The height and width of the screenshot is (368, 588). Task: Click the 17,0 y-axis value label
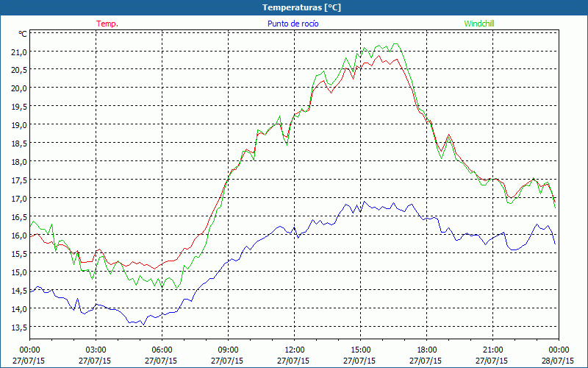[17, 199]
